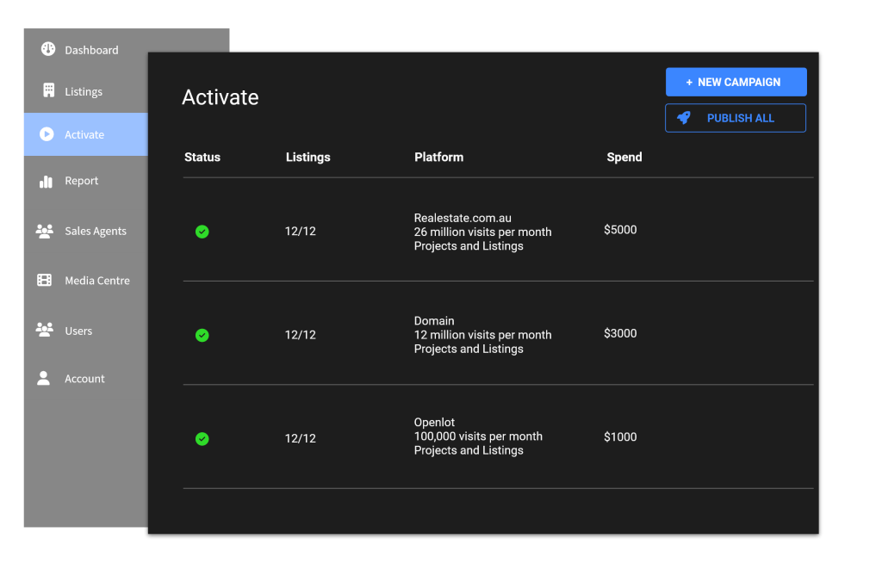
Task: Open the Report menu item
Action: click(82, 181)
